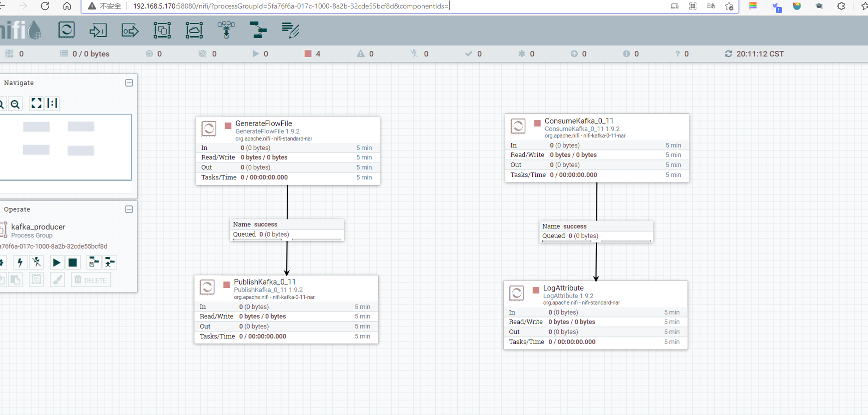
Task: Select the Remote Process Group toolbar icon
Action: click(194, 30)
